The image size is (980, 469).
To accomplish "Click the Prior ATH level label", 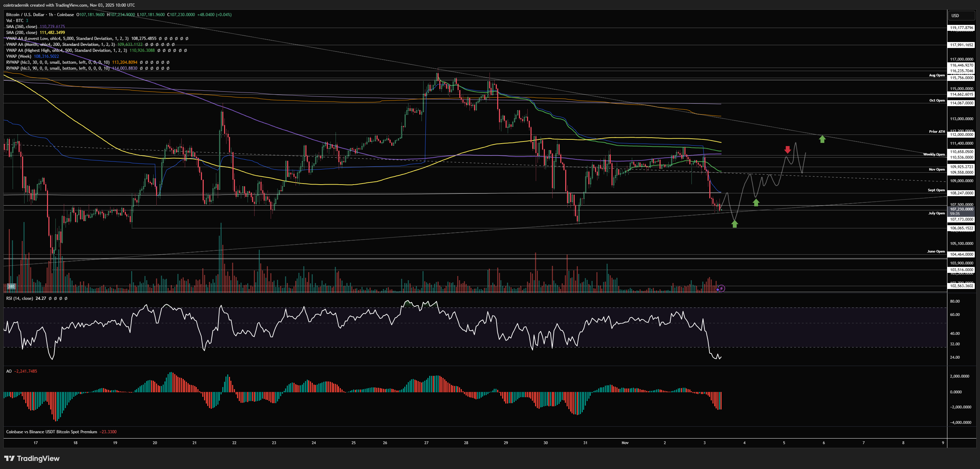I will pos(937,131).
